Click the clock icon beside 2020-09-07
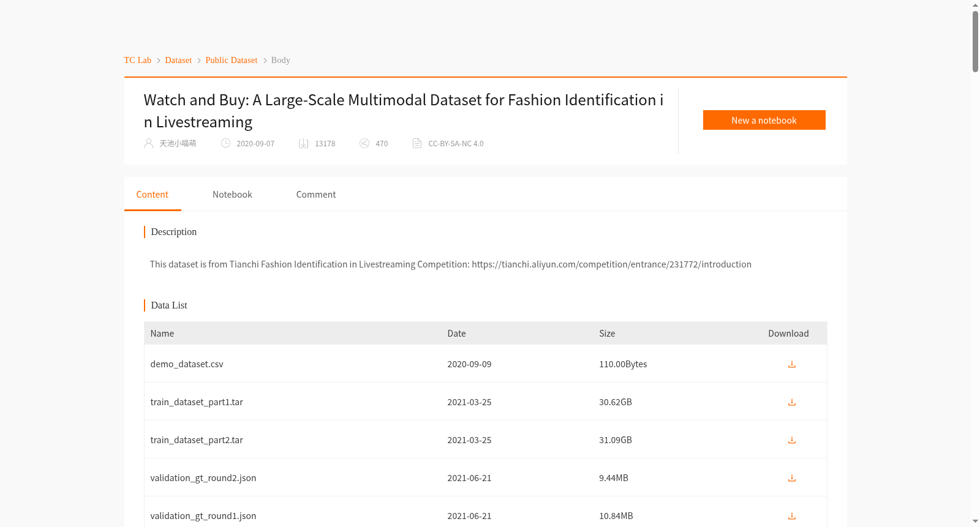Screen dimensions: 980x527 click(x=225, y=143)
